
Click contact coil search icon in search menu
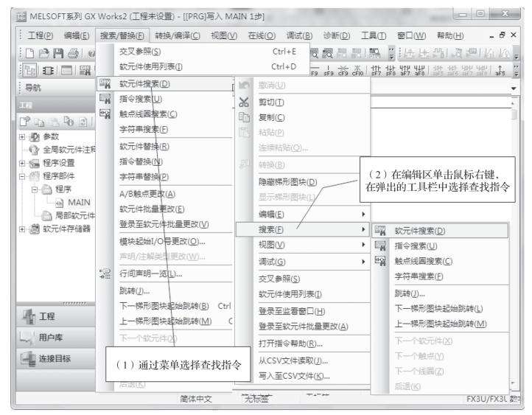pos(105,114)
